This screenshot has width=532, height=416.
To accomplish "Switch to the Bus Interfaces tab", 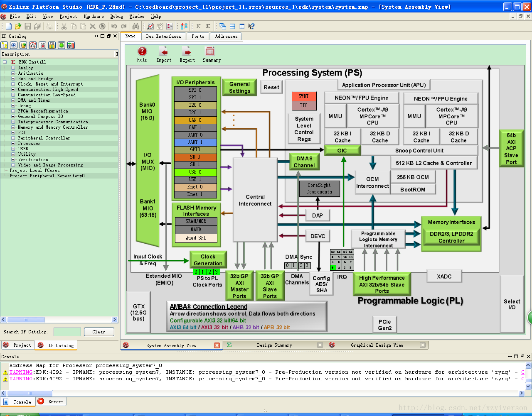I will 164,36.
